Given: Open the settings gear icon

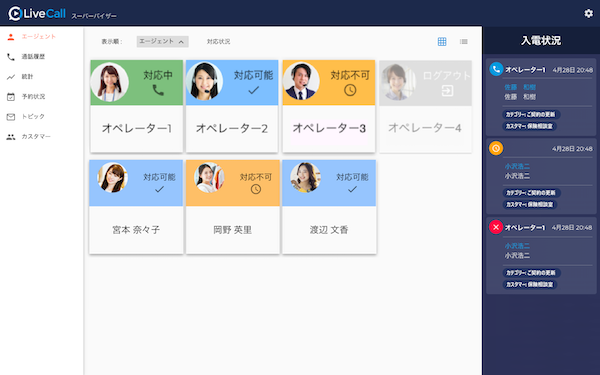Looking at the screenshot, I should point(588,13).
